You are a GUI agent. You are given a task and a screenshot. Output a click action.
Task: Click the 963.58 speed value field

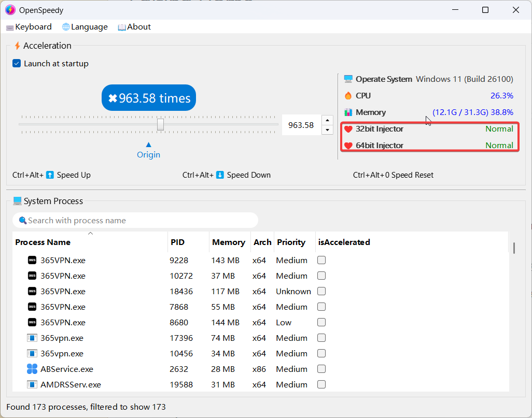coord(301,125)
